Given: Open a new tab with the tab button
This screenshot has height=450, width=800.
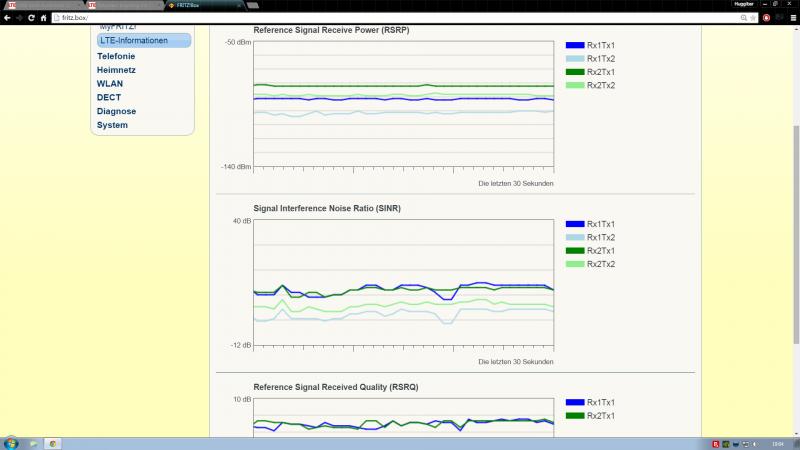Looking at the screenshot, I should coord(253,6).
